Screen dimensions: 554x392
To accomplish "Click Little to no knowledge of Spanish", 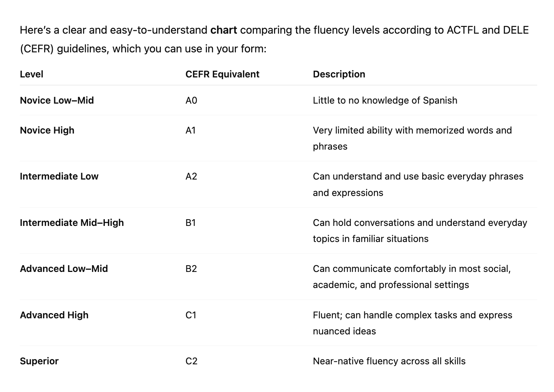I will 385,100.
